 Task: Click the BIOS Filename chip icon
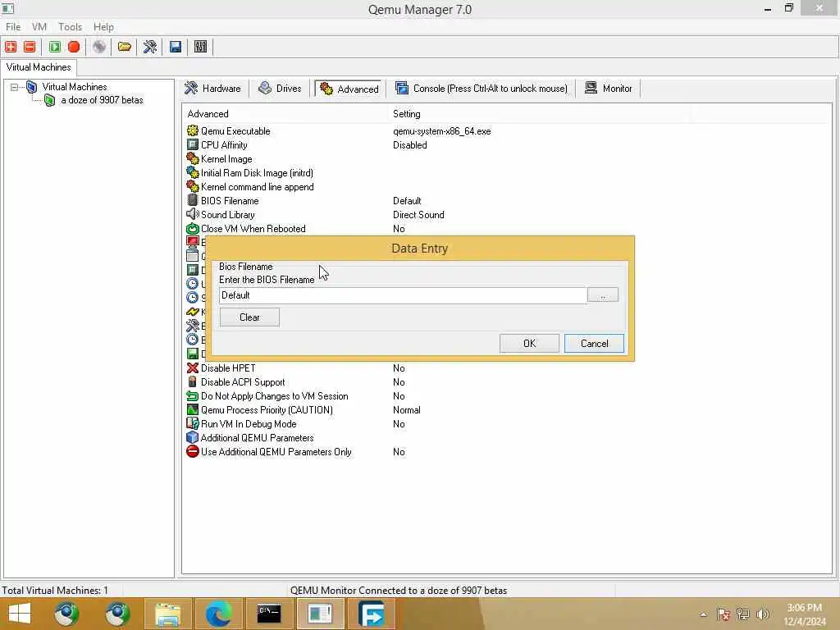192,200
